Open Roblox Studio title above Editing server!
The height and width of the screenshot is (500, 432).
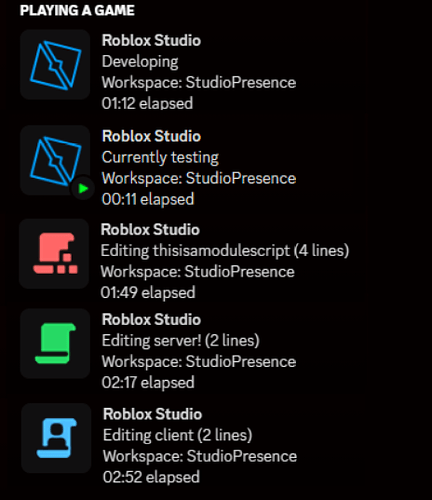tap(151, 320)
